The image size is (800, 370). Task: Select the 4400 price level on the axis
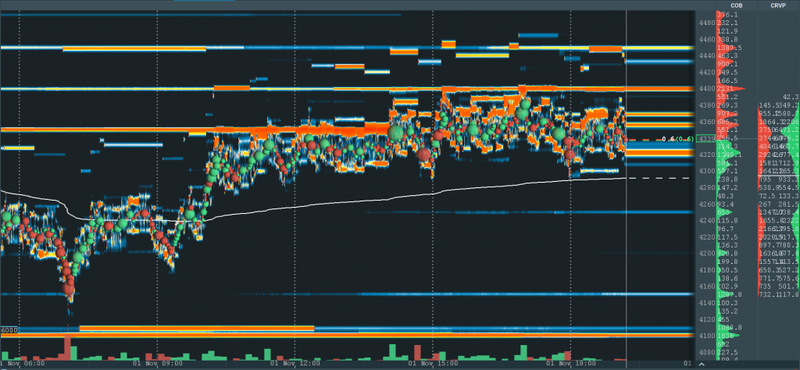click(707, 89)
